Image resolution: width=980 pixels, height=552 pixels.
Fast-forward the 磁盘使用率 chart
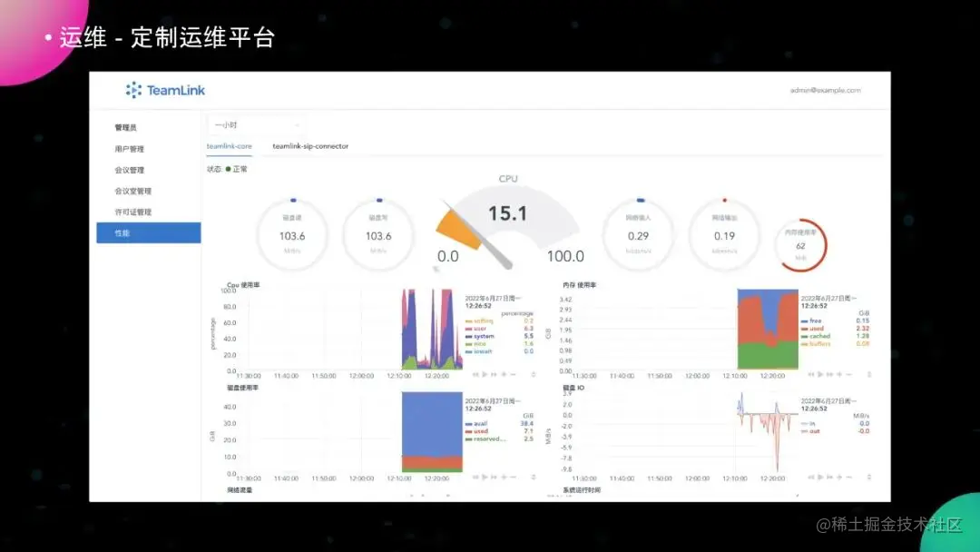pos(494,477)
